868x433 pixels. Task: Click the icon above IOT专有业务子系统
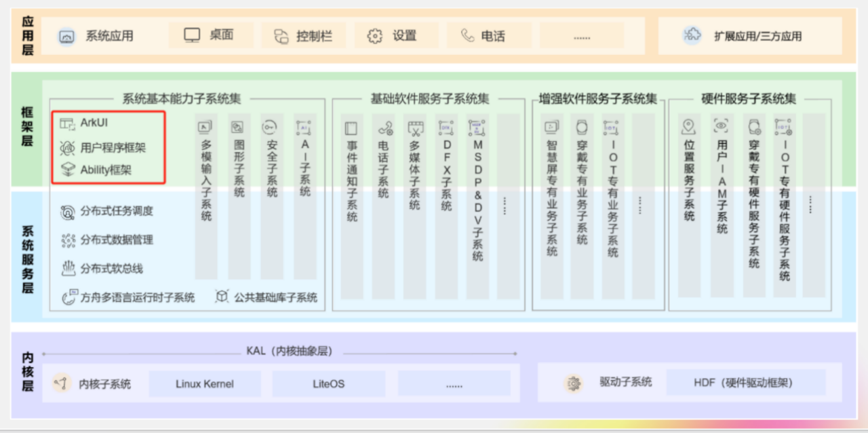[612, 126]
